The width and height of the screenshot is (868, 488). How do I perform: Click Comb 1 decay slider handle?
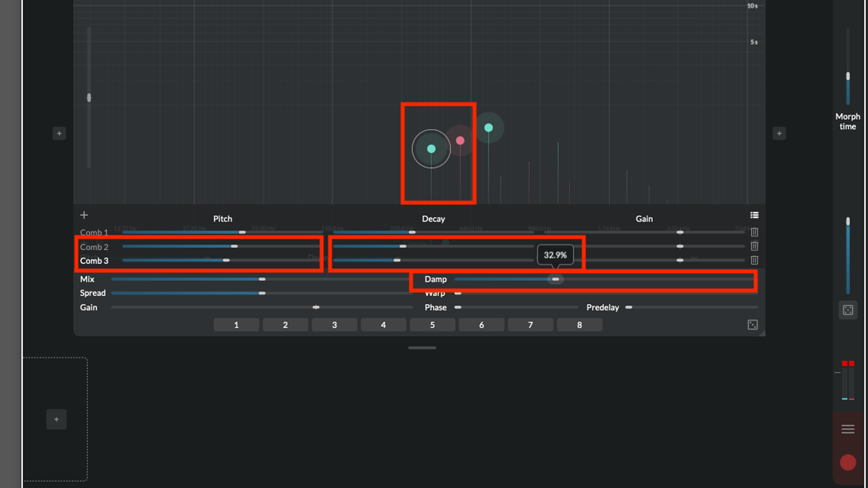click(412, 232)
